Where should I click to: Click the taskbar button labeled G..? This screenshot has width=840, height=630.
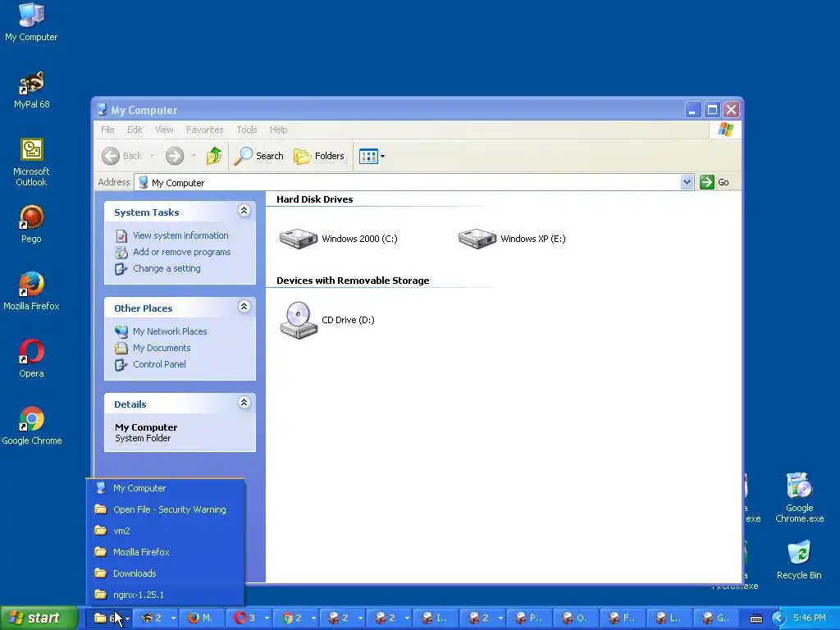715,619
